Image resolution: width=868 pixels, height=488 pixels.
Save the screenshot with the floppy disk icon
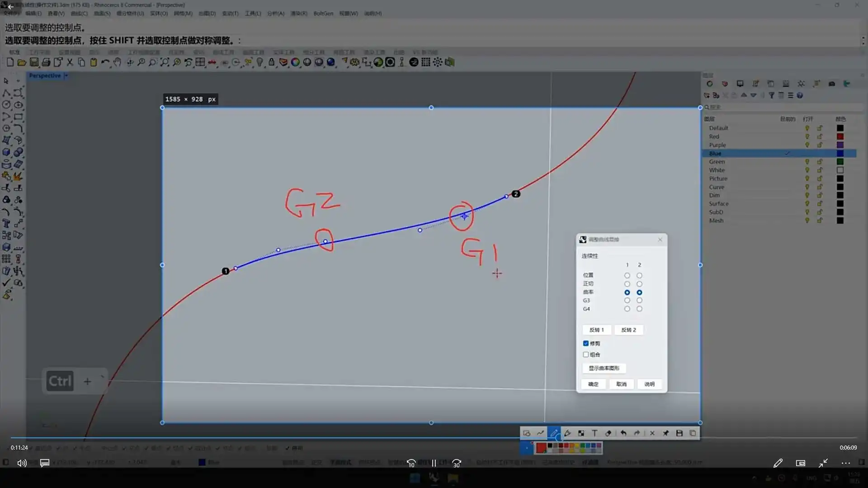click(679, 433)
